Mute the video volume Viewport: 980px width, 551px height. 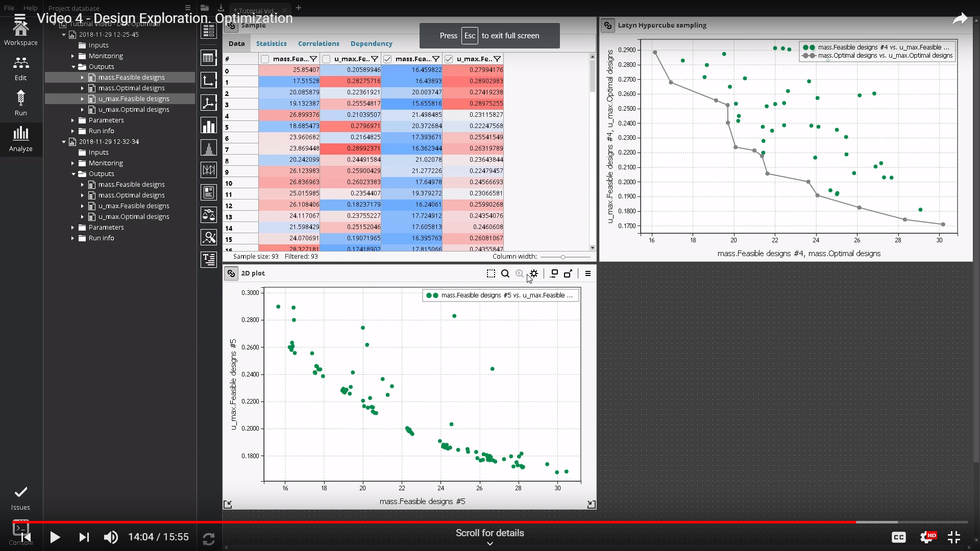(x=111, y=537)
